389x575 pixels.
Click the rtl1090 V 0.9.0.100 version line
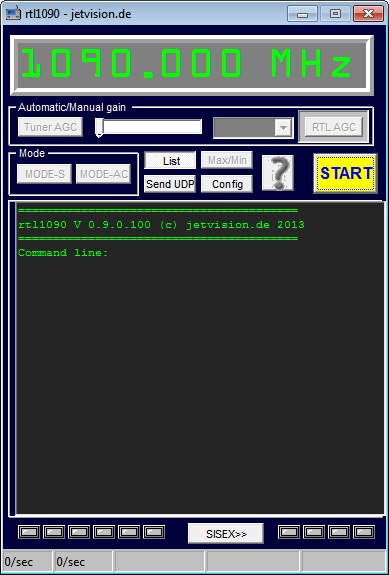161,225
